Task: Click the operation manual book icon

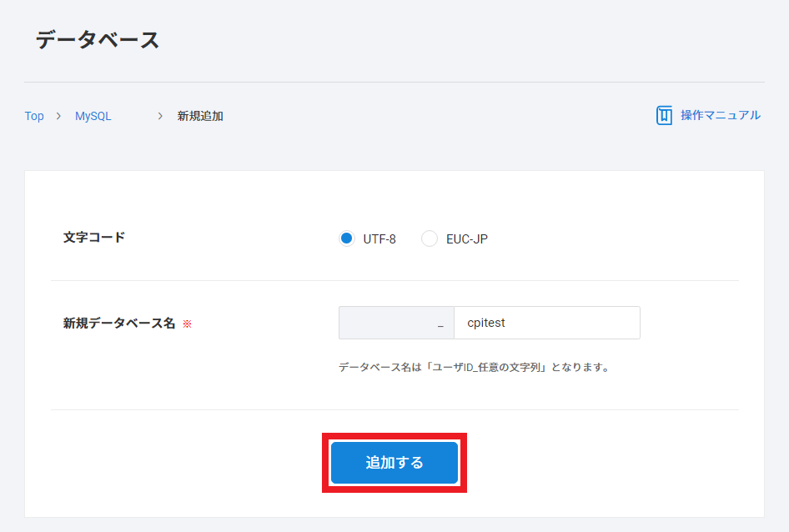Action: click(664, 116)
